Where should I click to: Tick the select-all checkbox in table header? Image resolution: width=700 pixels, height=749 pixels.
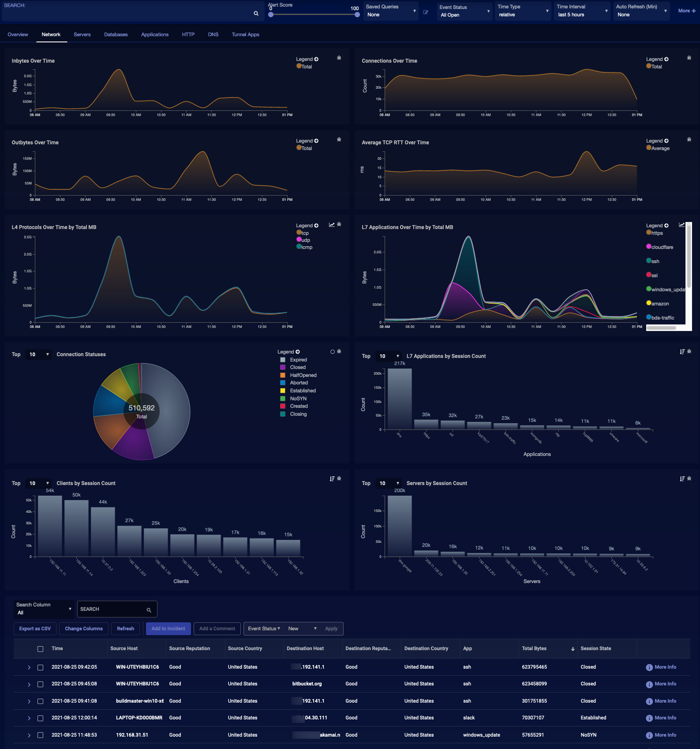tap(40, 649)
